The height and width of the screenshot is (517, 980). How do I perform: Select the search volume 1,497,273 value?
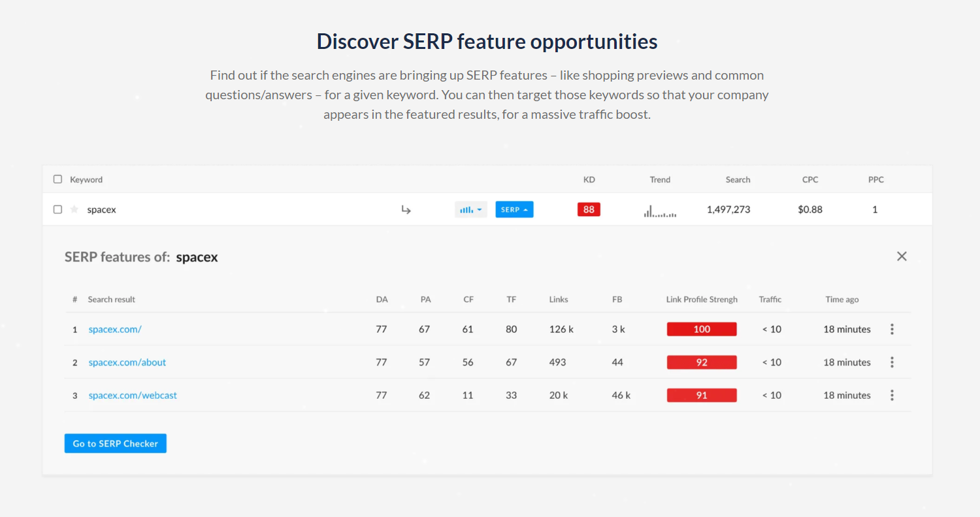[x=728, y=210]
